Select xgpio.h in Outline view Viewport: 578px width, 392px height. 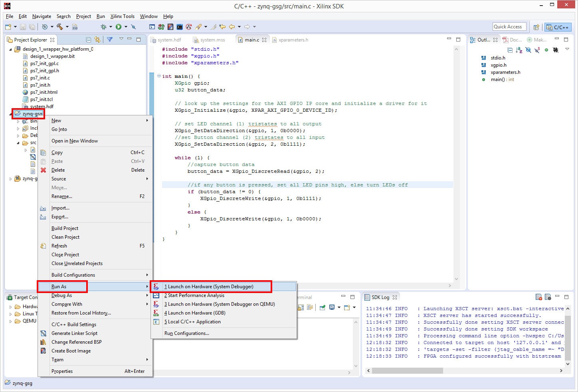(x=494, y=65)
